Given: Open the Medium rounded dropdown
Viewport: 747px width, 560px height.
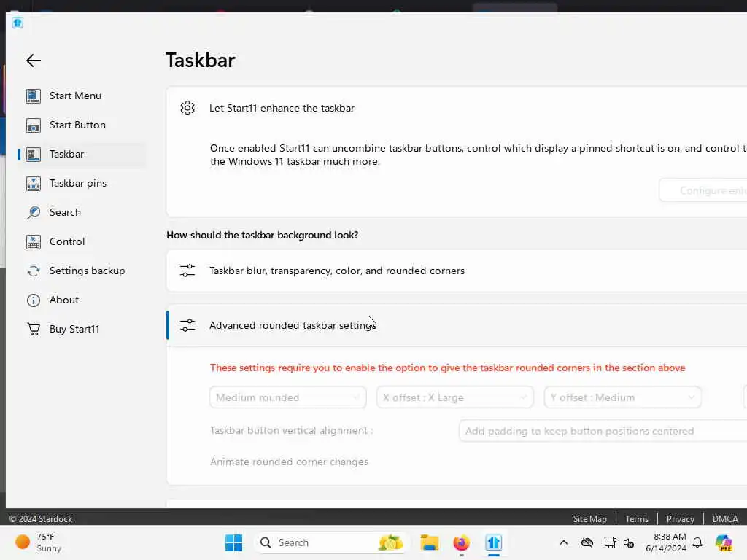Looking at the screenshot, I should pyautogui.click(x=287, y=397).
